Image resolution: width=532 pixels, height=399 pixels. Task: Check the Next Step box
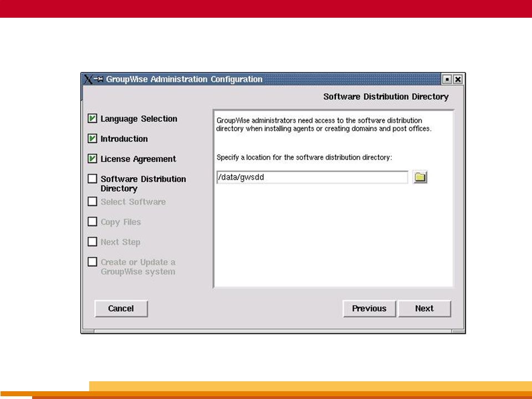(93, 242)
